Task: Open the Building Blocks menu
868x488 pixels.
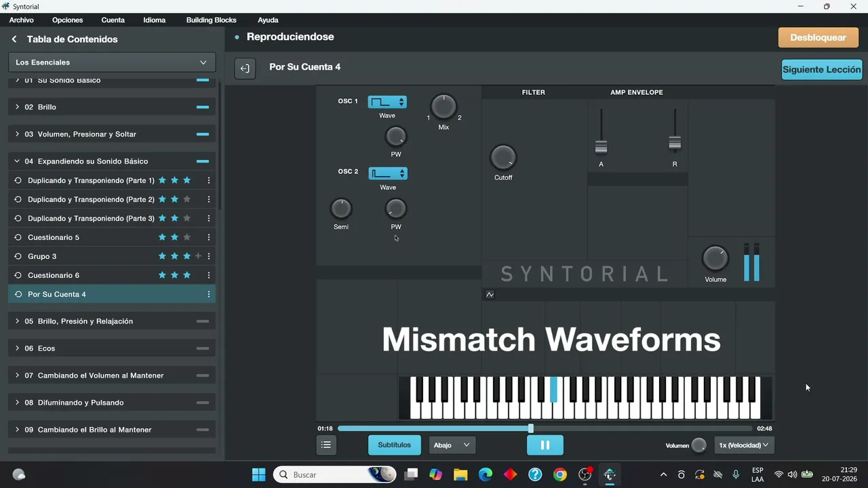Action: [x=211, y=20]
